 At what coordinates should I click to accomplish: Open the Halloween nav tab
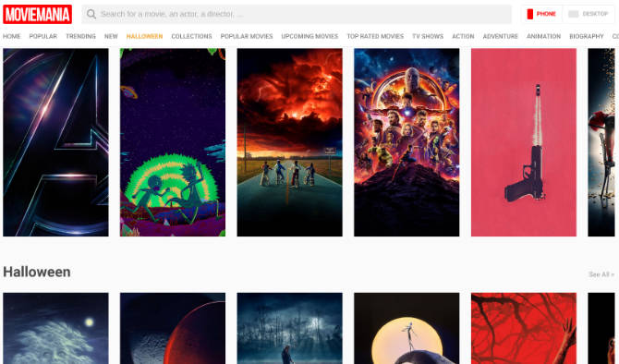point(144,36)
